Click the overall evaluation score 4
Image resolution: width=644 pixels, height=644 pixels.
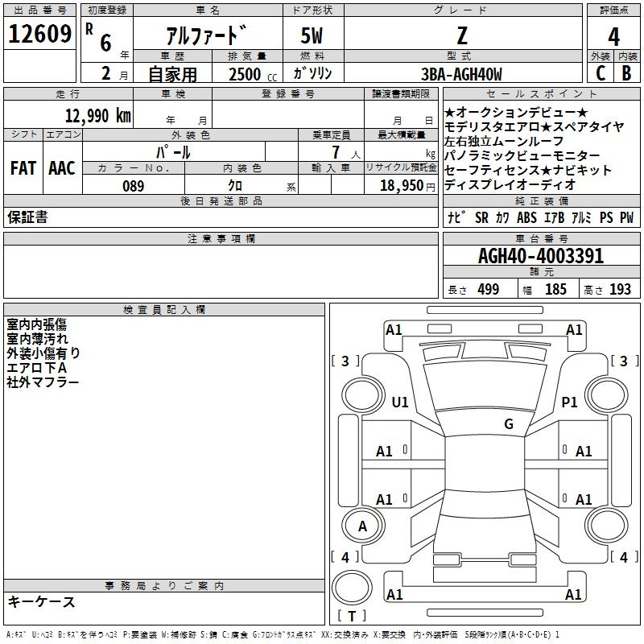613,37
